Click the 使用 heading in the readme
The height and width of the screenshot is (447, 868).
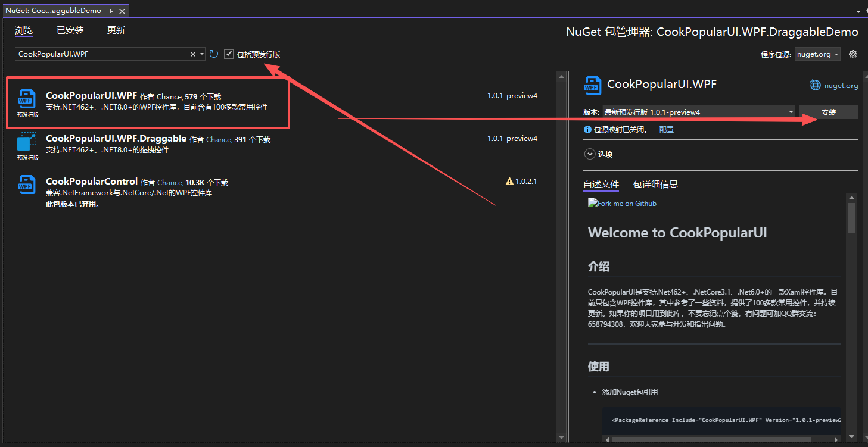[x=599, y=366]
